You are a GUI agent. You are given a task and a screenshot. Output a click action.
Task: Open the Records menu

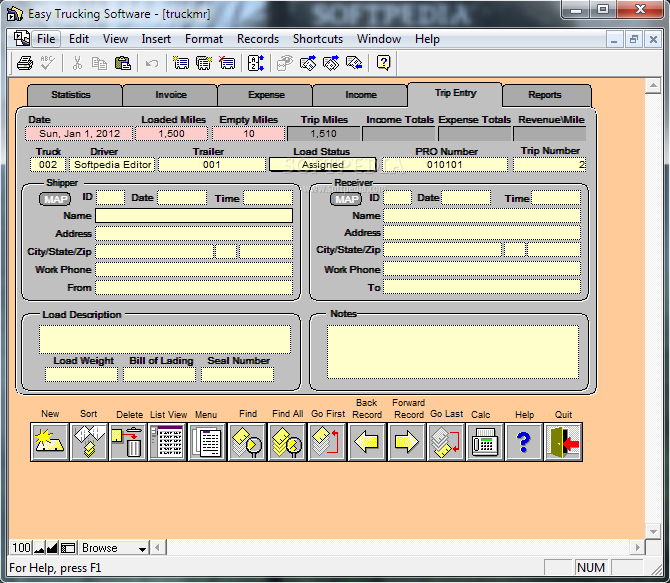coord(257,39)
